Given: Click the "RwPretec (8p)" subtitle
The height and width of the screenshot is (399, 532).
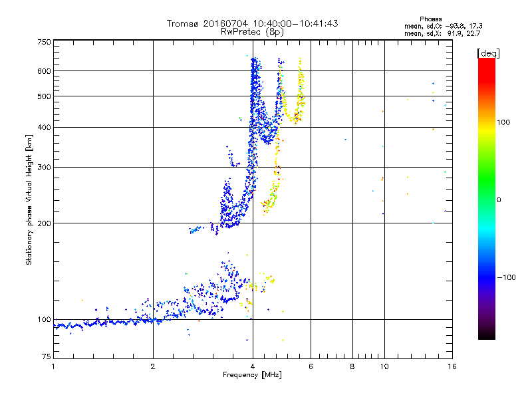Looking at the screenshot, I should point(252,32).
